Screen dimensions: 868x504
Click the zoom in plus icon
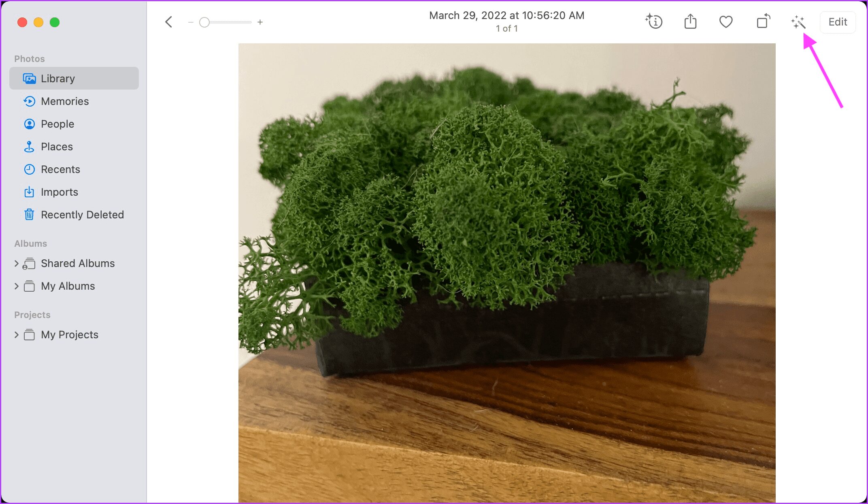260,22
